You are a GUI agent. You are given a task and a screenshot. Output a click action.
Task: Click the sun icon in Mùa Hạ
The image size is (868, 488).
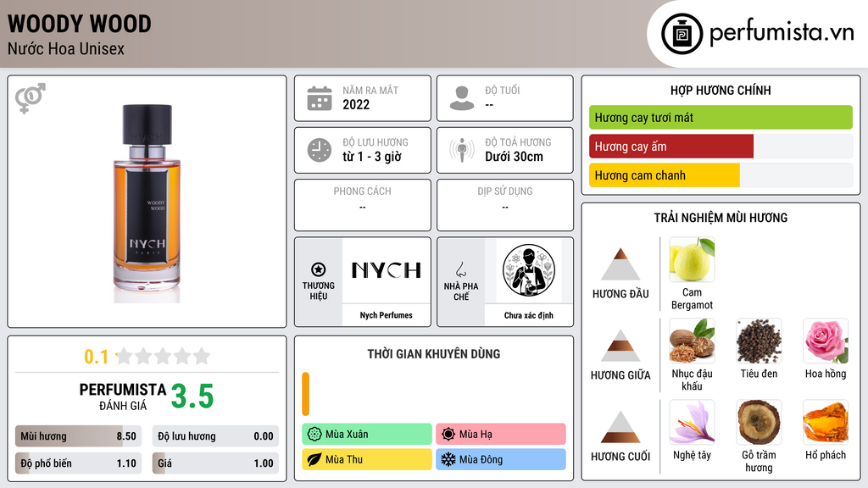pos(448,435)
